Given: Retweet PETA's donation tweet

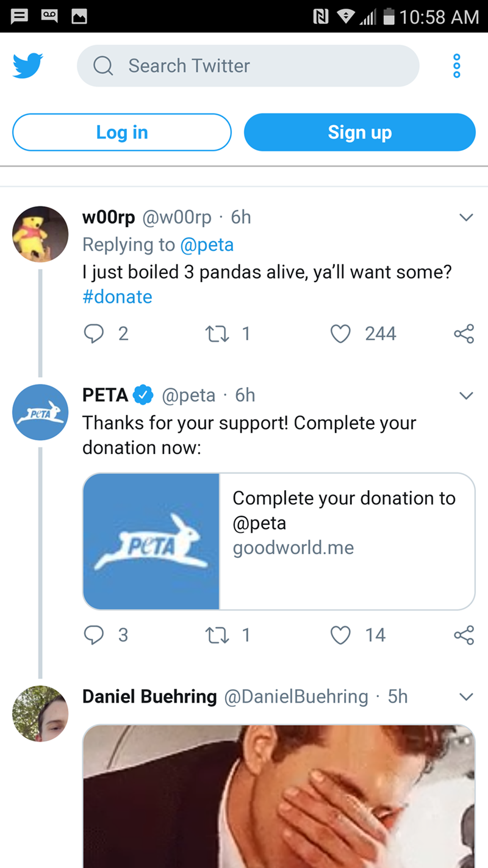Looking at the screenshot, I should pos(215,635).
